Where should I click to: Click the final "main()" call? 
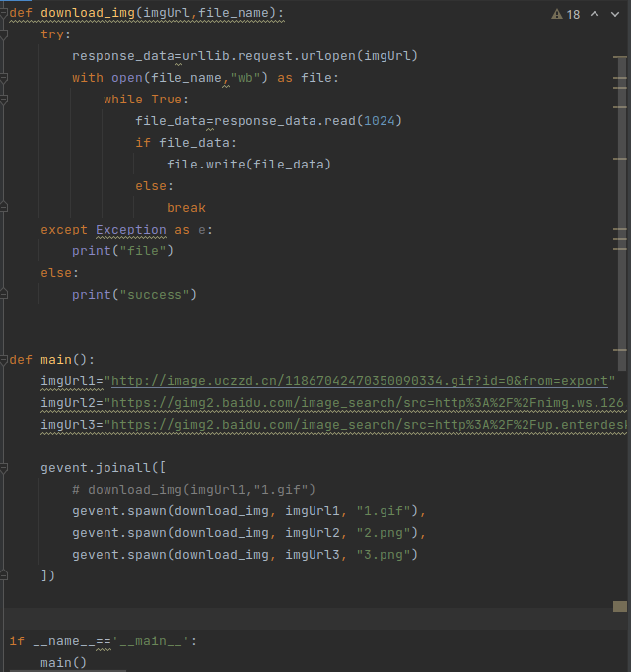(63, 662)
